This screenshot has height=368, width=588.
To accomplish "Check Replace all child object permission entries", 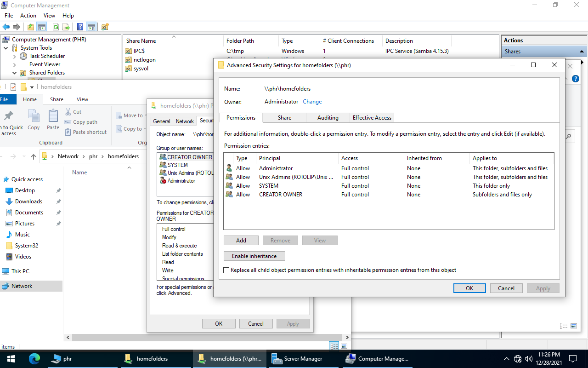I will [x=226, y=270].
